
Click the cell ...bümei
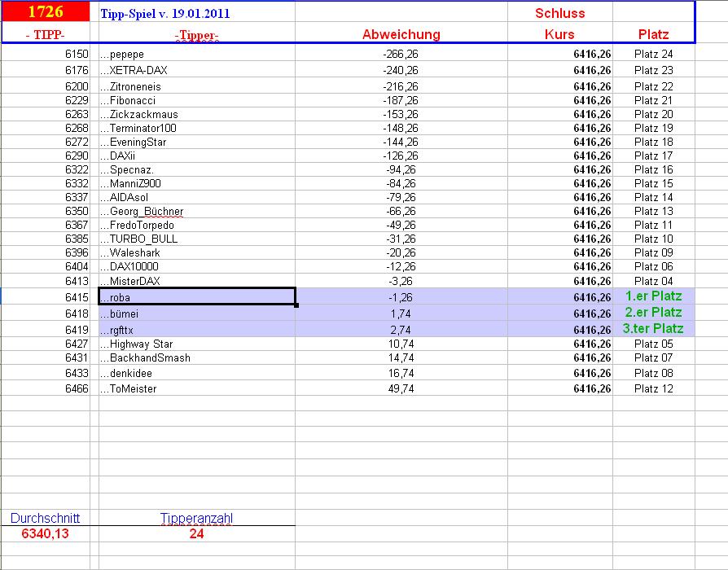click(x=197, y=313)
